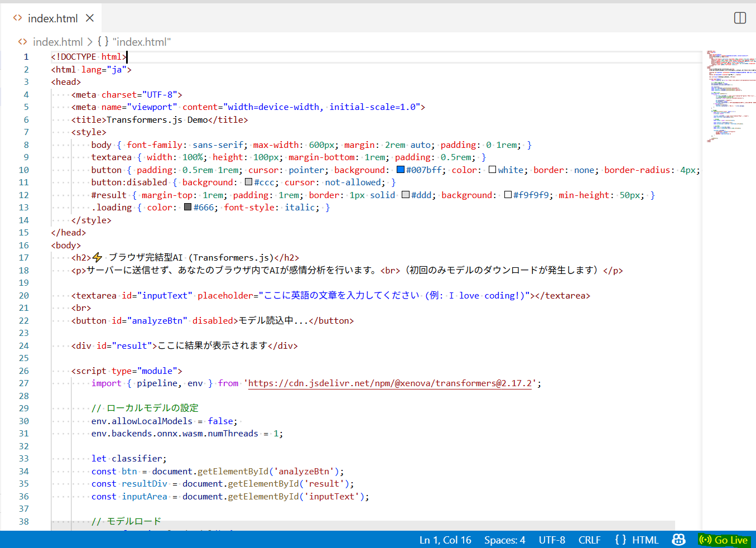Click the const inputArea declaration line

click(x=230, y=496)
